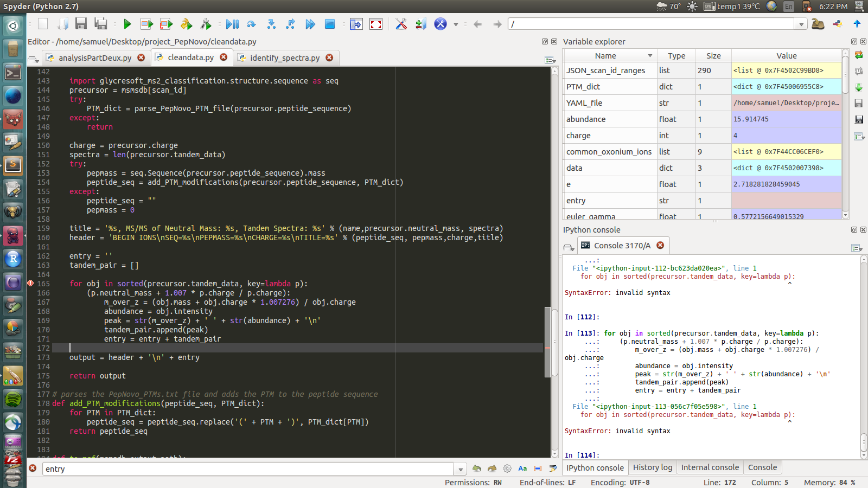Toggle breakpoint on line 165
868x488 pixels.
point(30,284)
